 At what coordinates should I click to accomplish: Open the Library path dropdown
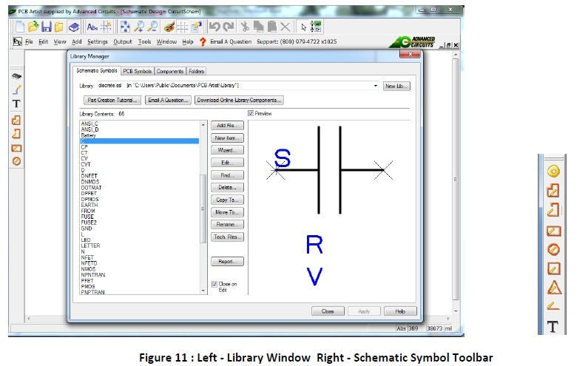[x=376, y=86]
